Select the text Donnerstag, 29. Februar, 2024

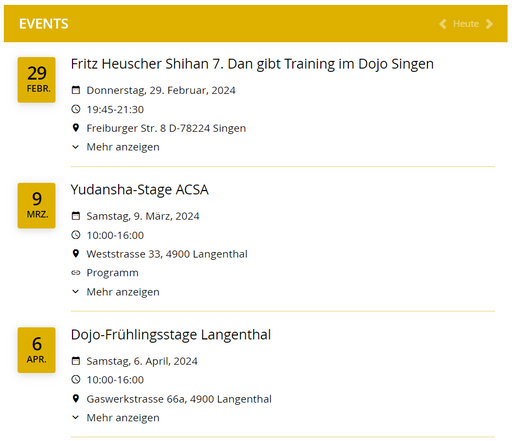pyautogui.click(x=161, y=90)
